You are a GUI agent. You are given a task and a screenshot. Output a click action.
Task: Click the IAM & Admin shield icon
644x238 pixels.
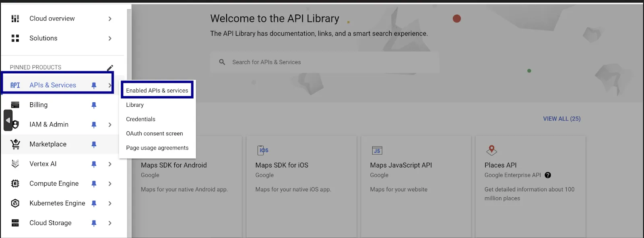15,124
